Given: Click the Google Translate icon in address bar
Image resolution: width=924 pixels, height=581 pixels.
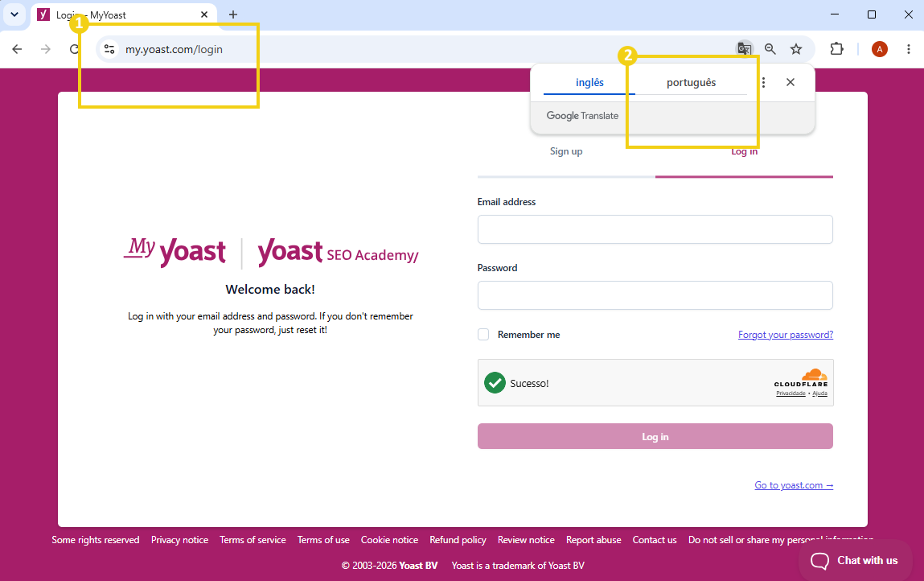Looking at the screenshot, I should 745,49.
